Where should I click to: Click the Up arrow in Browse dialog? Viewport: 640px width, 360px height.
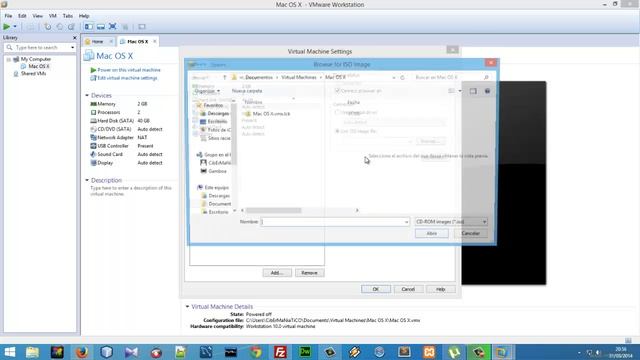(224, 77)
